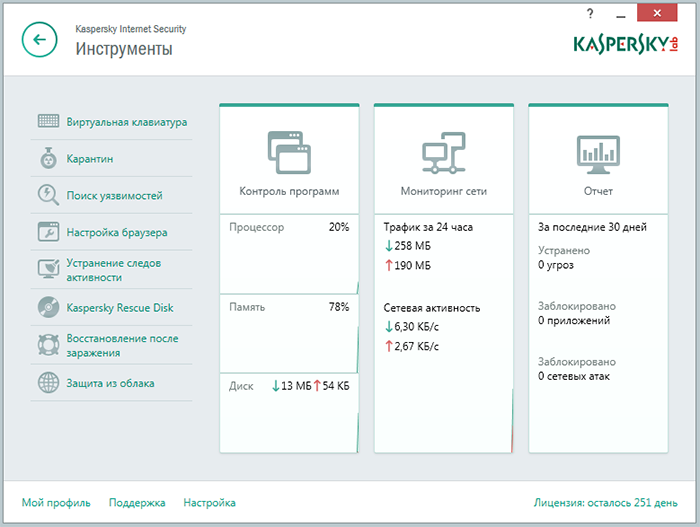
Task: Open Восстановление после заражения
Action: point(122,345)
